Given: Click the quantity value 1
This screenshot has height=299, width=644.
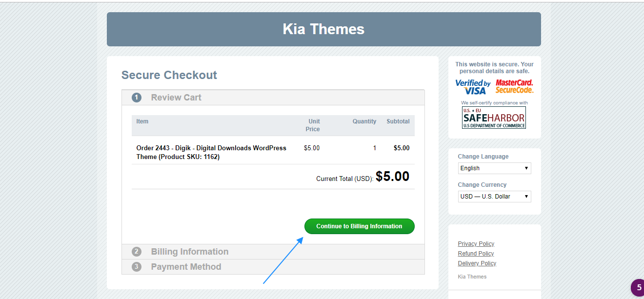Looking at the screenshot, I should (375, 148).
